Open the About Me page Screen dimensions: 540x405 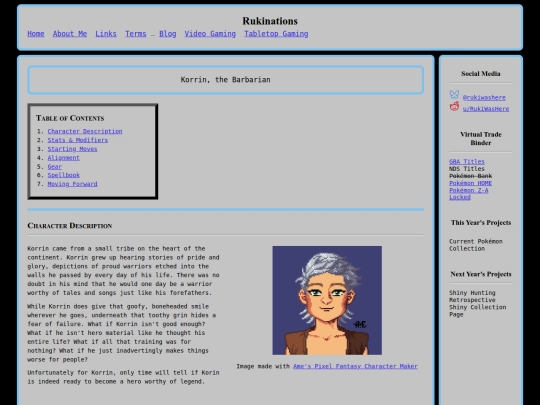coord(70,34)
